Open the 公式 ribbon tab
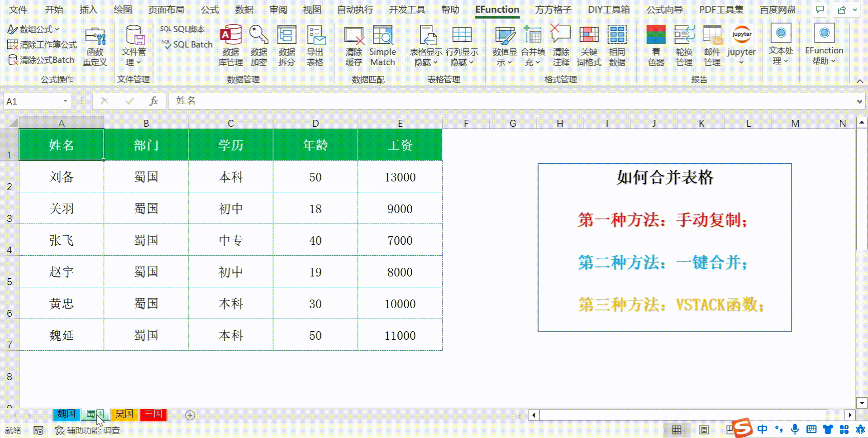Image resolution: width=868 pixels, height=438 pixels. coord(210,10)
